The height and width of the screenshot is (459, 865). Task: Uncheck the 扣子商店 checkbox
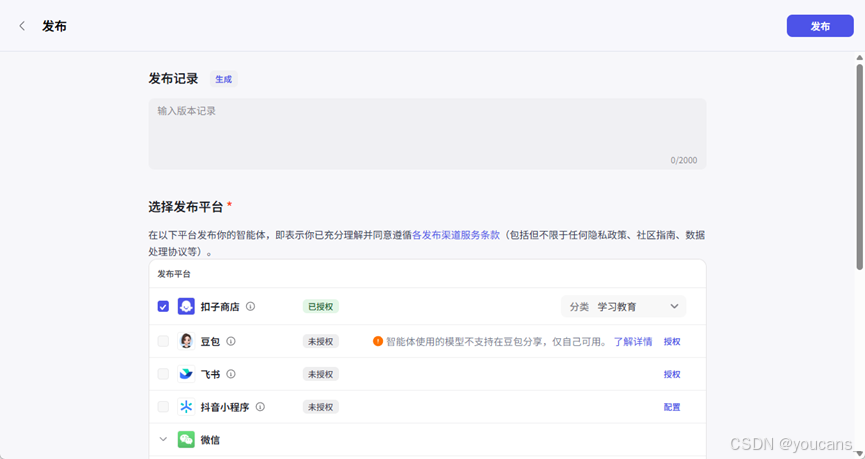163,306
